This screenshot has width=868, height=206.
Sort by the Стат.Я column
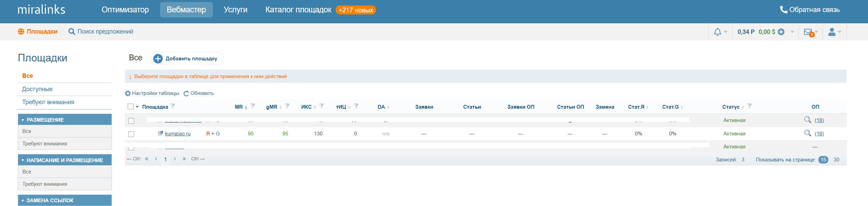click(638, 107)
